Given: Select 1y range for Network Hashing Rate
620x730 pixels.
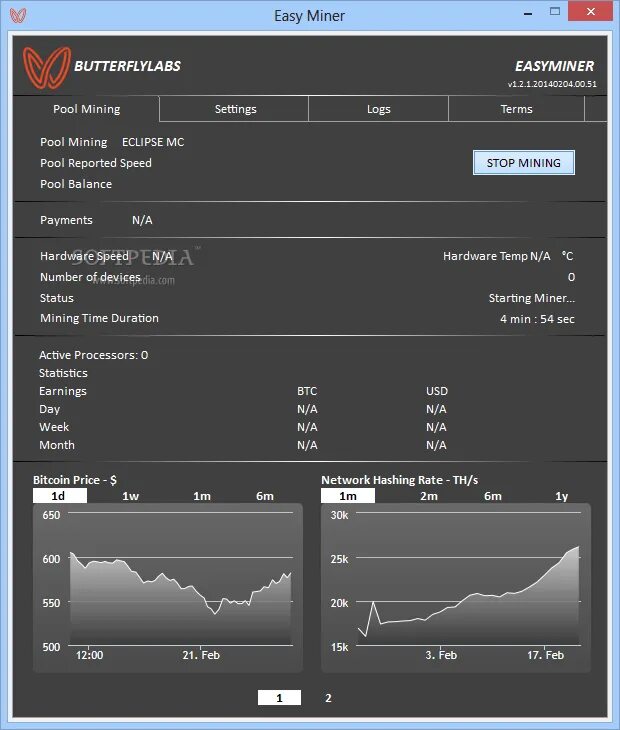Looking at the screenshot, I should point(561,496).
